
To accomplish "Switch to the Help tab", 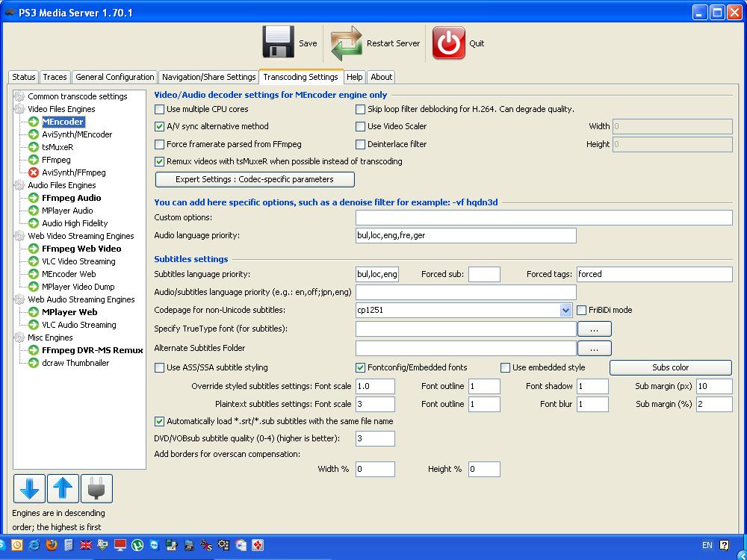I will click(x=354, y=77).
